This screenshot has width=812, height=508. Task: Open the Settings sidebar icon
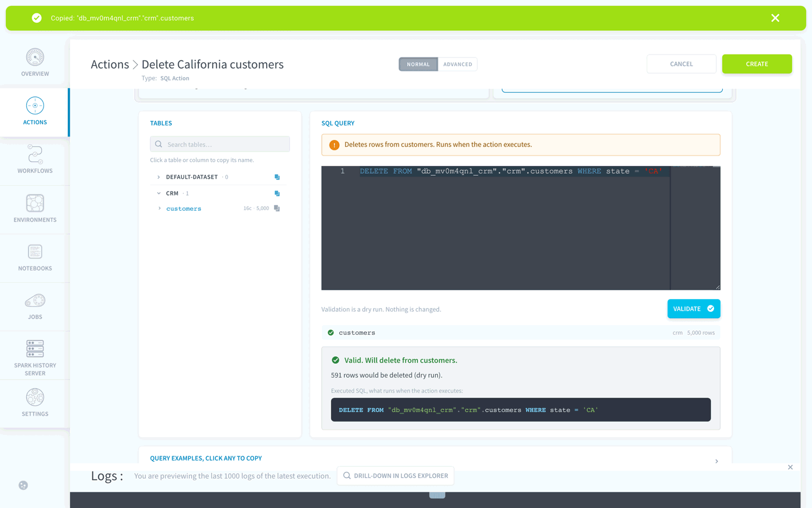35,398
